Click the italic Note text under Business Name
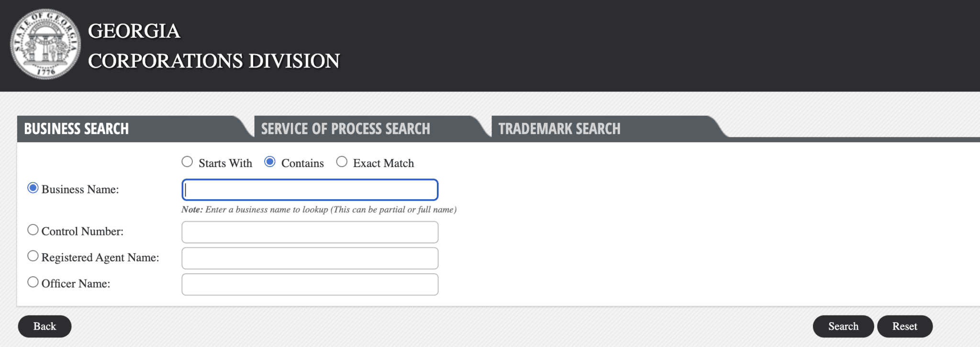 319,210
